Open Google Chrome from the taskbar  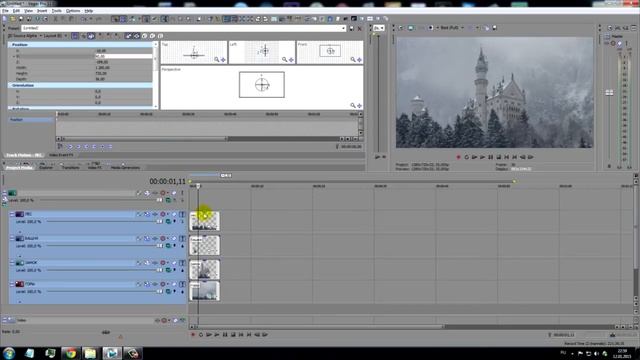click(x=71, y=353)
